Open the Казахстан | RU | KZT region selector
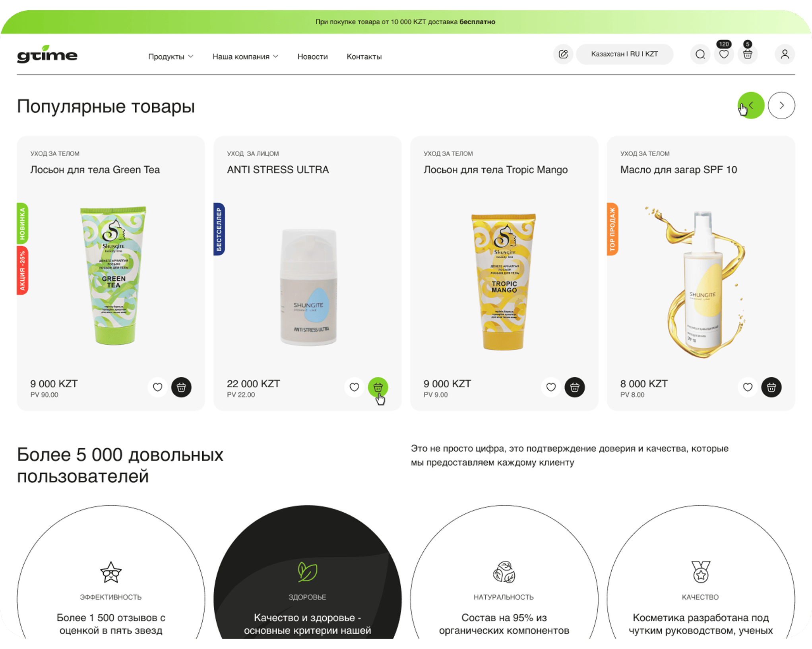 tap(624, 54)
